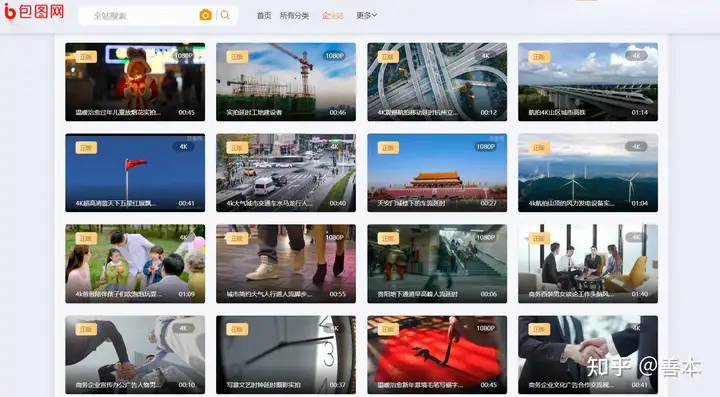720x397 pixels.
Task: Select the highlighted 企业站 nav link
Action: (x=332, y=16)
